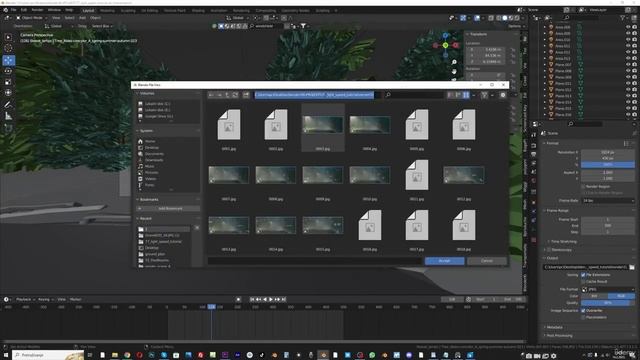Screen dimensions: 640x360
Task: Select the Cursor tool in viewport toolbar
Action: coord(8,48)
